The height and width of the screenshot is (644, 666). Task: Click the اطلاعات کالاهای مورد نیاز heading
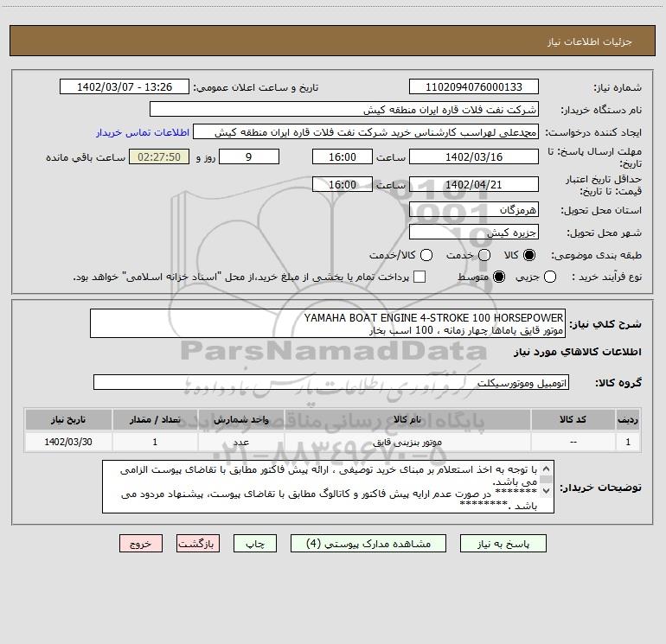click(x=578, y=352)
